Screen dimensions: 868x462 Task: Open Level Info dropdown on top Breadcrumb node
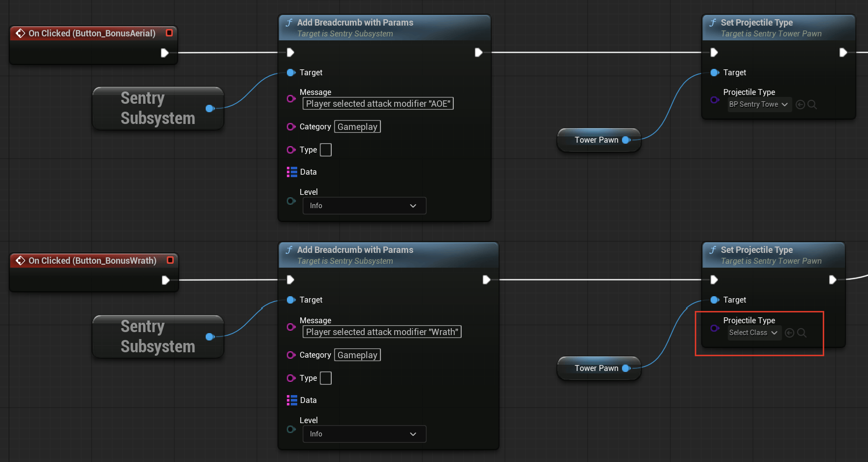pyautogui.click(x=364, y=206)
